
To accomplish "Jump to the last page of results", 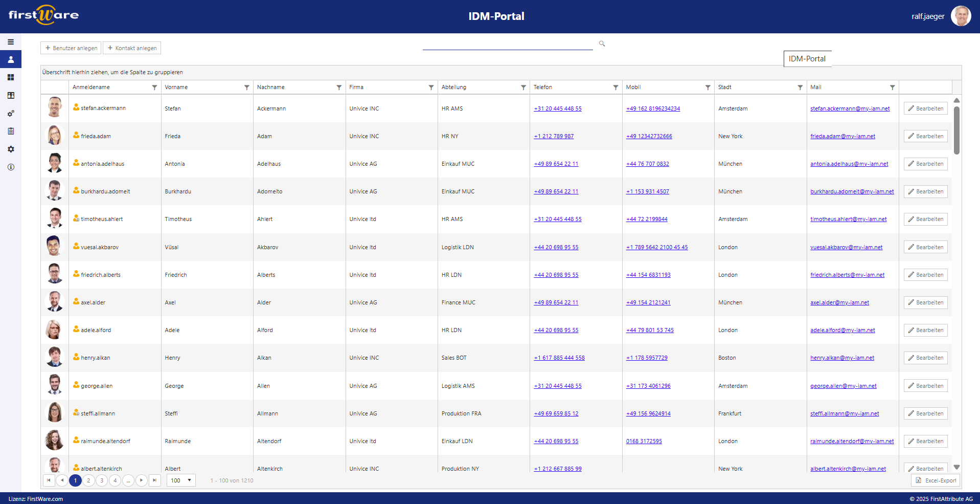I will click(x=155, y=480).
